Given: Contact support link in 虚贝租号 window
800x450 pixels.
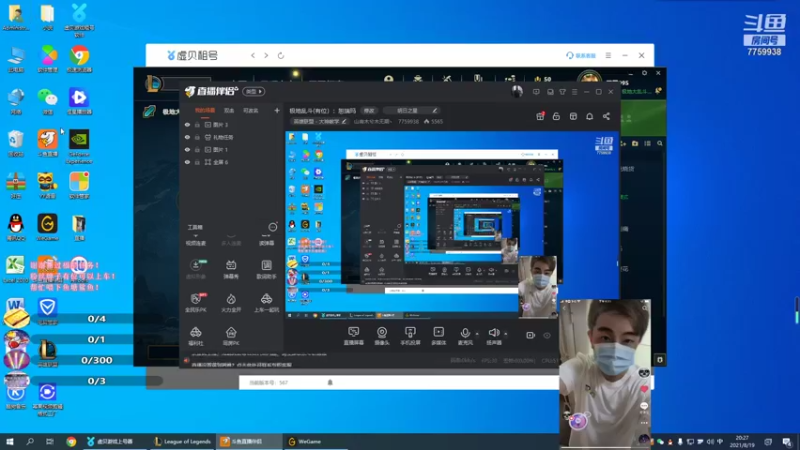Looking at the screenshot, I should 581,55.
